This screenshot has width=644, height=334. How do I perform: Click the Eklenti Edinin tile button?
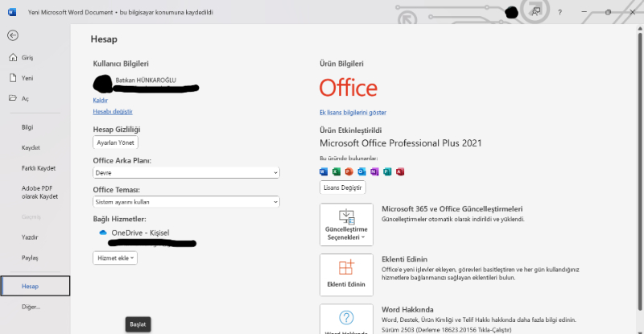point(346,274)
